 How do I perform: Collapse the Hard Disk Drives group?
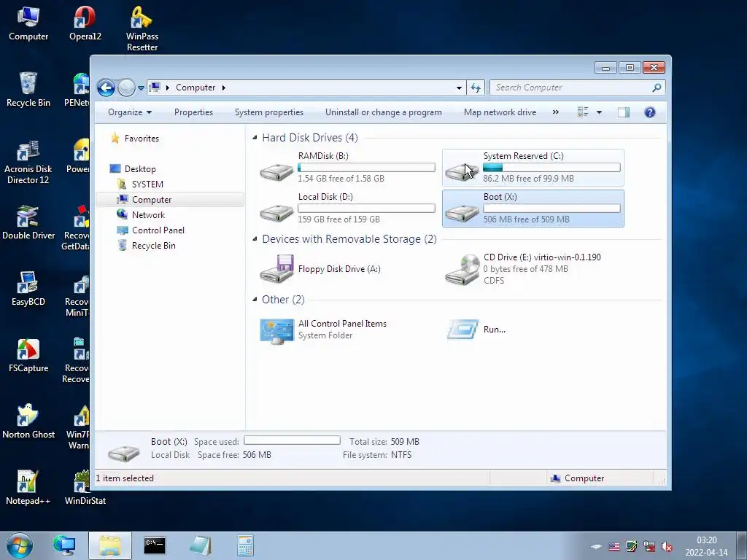point(255,138)
